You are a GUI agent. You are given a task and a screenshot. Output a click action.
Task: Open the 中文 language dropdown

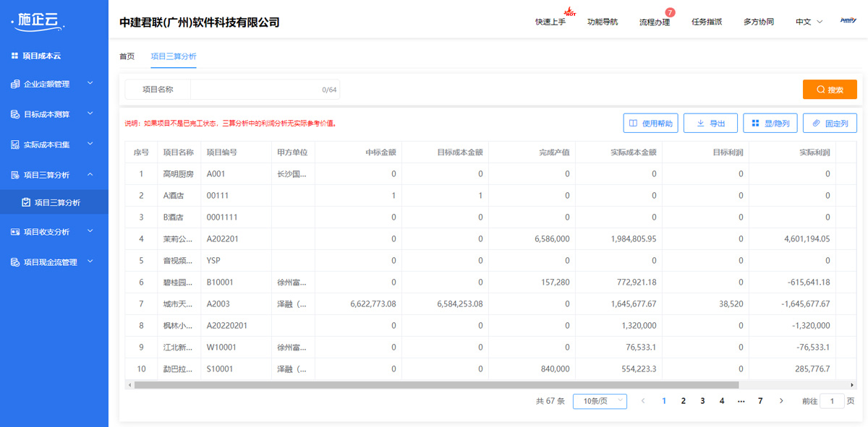pyautogui.click(x=809, y=22)
